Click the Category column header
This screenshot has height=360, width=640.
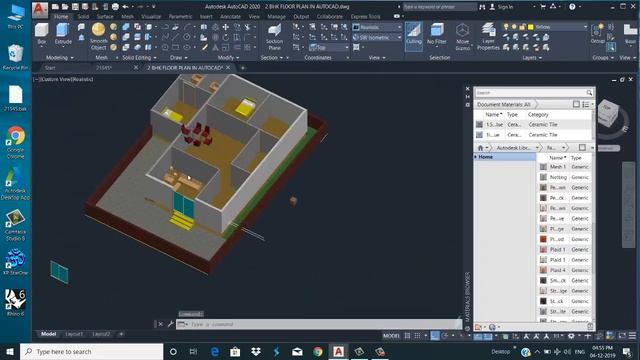[538, 115]
